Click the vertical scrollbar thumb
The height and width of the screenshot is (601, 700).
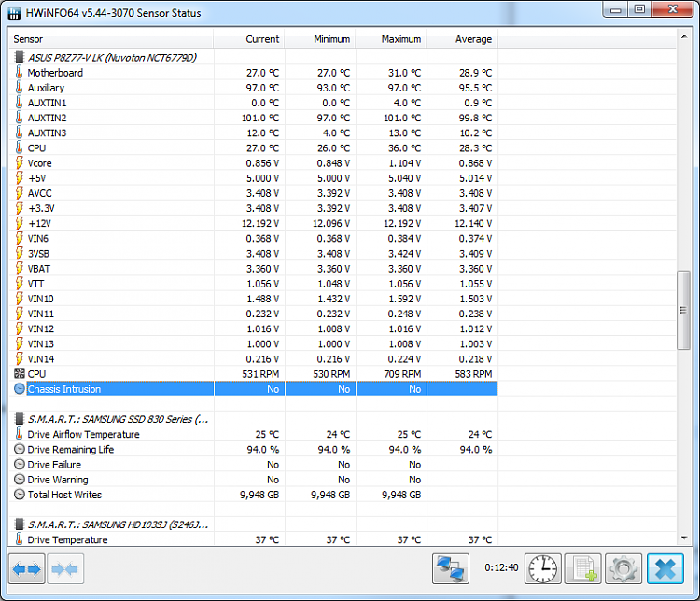pyautogui.click(x=683, y=310)
